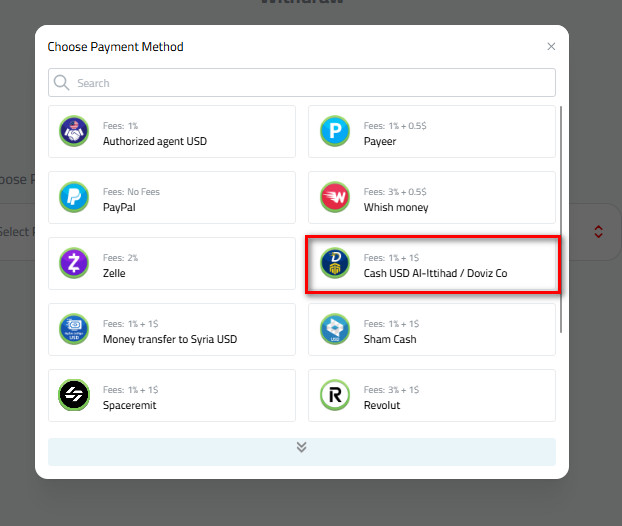
Task: Click the Money transfer to Syria icon
Action: coord(74,329)
